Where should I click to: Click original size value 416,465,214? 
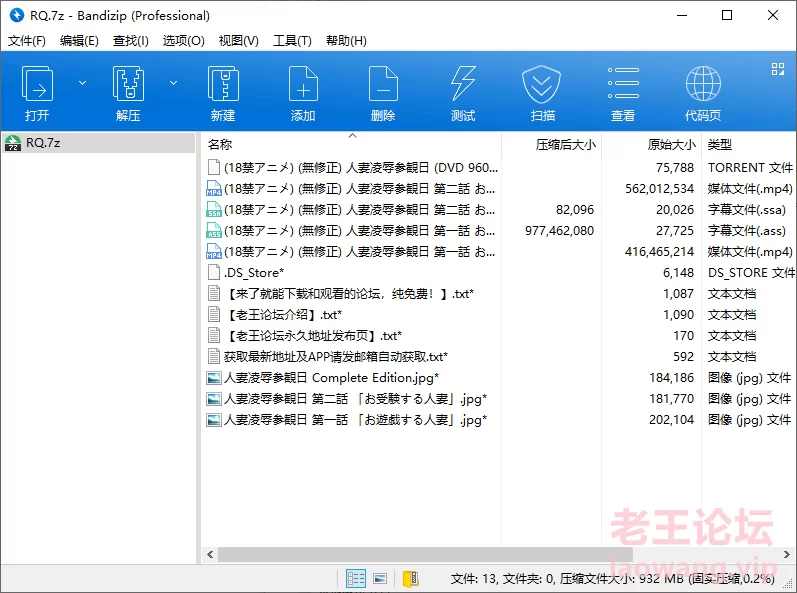tap(659, 252)
